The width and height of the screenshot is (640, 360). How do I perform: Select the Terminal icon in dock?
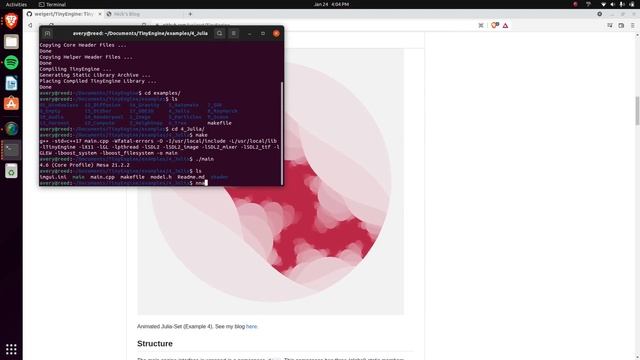[11, 150]
